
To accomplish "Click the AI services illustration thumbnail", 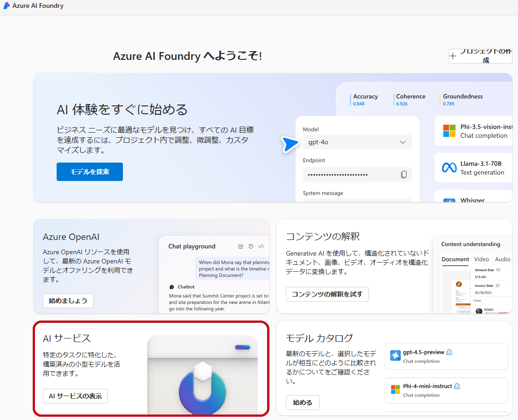I will pyautogui.click(x=203, y=375).
